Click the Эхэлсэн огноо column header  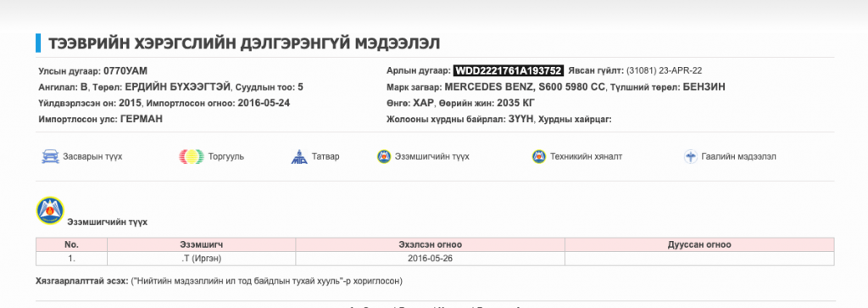tap(430, 244)
